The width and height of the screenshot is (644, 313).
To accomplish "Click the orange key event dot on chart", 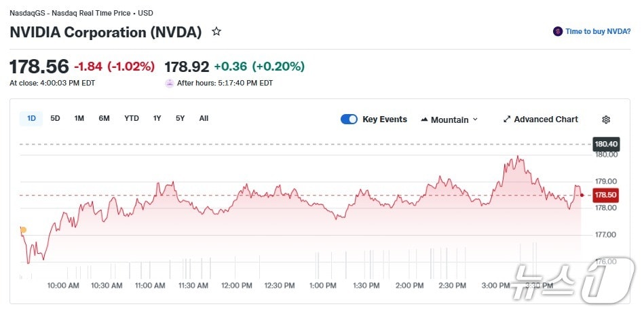I will (x=23, y=230).
